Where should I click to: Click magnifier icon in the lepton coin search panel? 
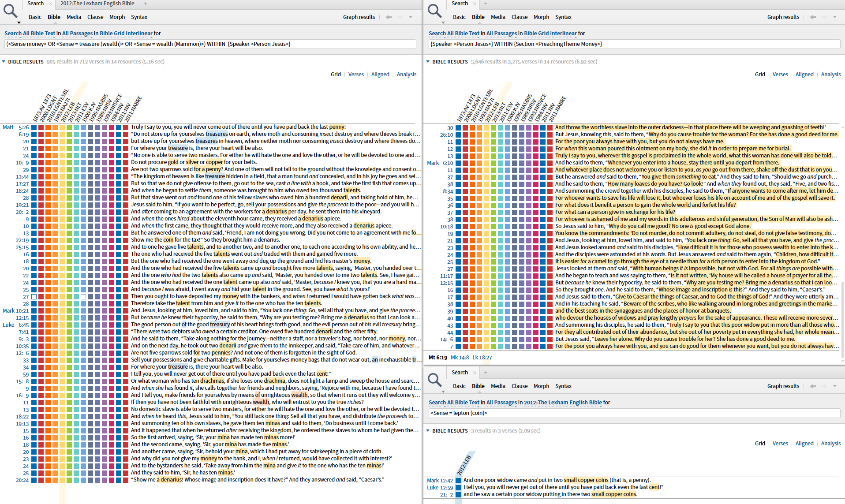tap(434, 380)
